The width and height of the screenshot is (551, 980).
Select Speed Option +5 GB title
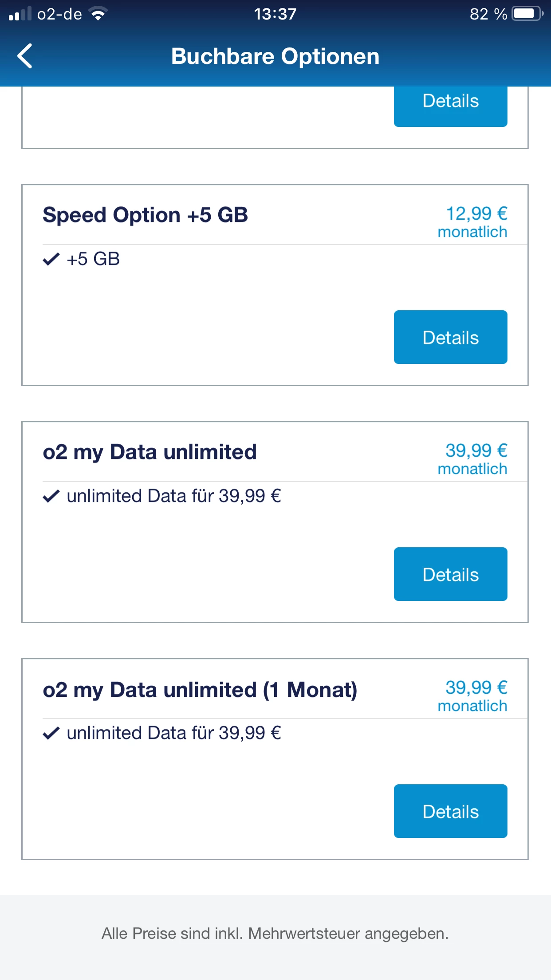(145, 215)
